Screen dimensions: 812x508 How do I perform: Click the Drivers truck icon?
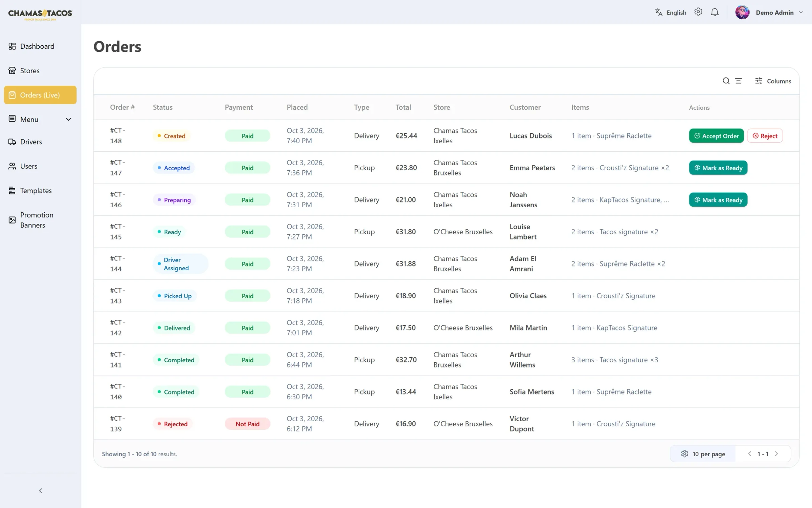coord(12,142)
